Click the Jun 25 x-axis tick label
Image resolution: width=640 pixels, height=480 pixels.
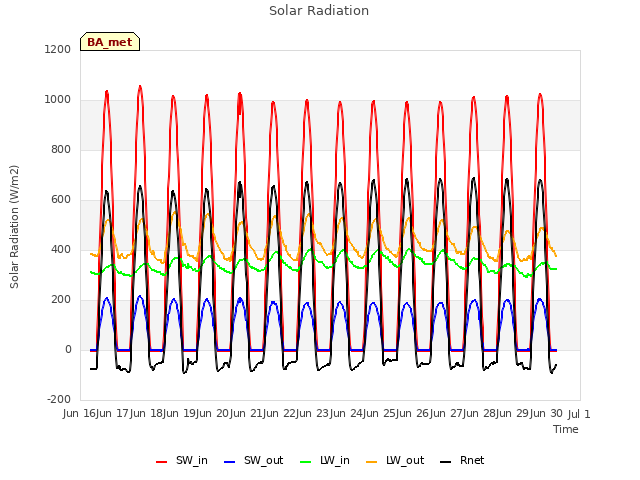(x=379, y=414)
